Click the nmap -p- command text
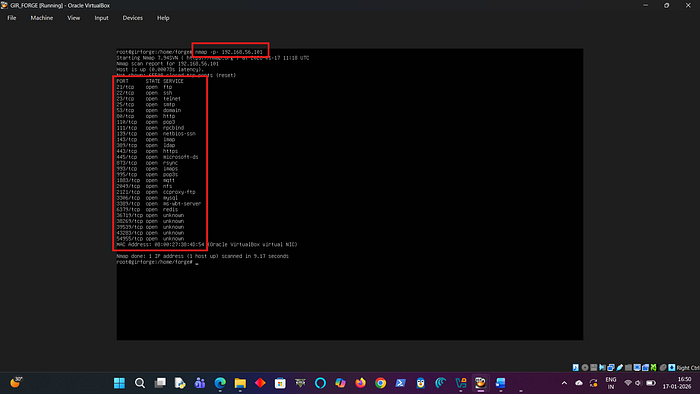The image size is (700, 394). [x=229, y=52]
